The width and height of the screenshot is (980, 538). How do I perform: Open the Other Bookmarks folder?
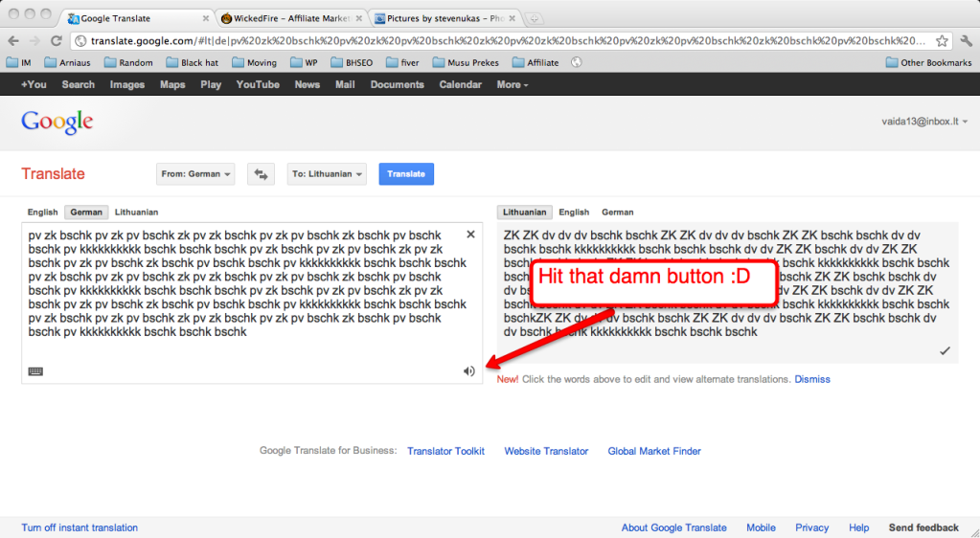point(929,62)
